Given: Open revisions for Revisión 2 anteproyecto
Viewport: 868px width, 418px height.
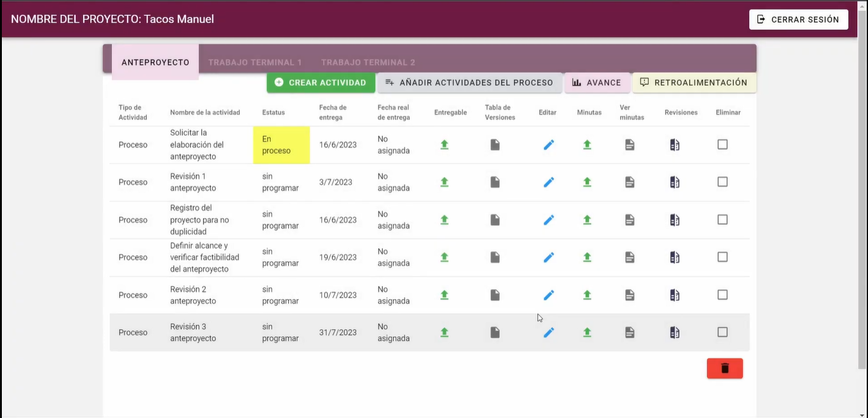Looking at the screenshot, I should click(675, 295).
